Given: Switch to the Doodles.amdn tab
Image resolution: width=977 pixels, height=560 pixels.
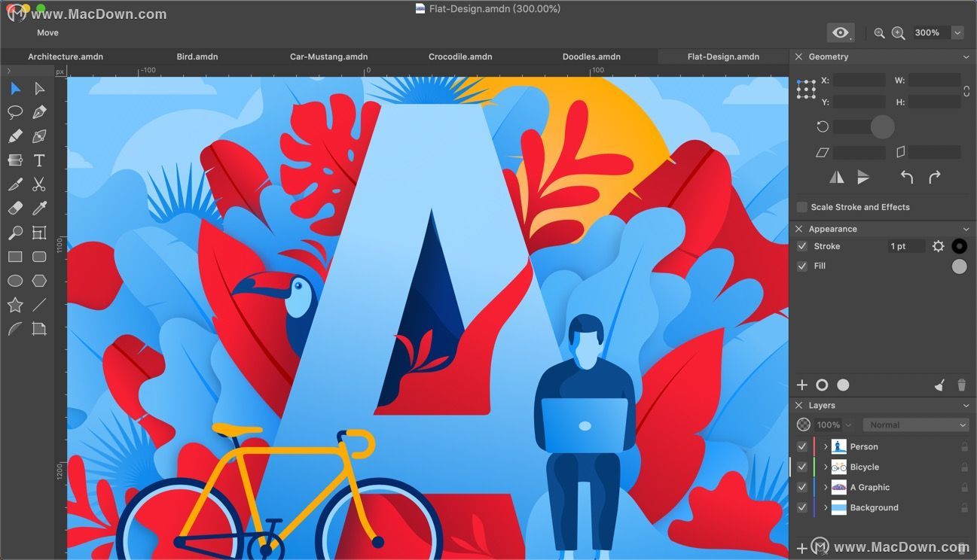Looking at the screenshot, I should pos(591,56).
